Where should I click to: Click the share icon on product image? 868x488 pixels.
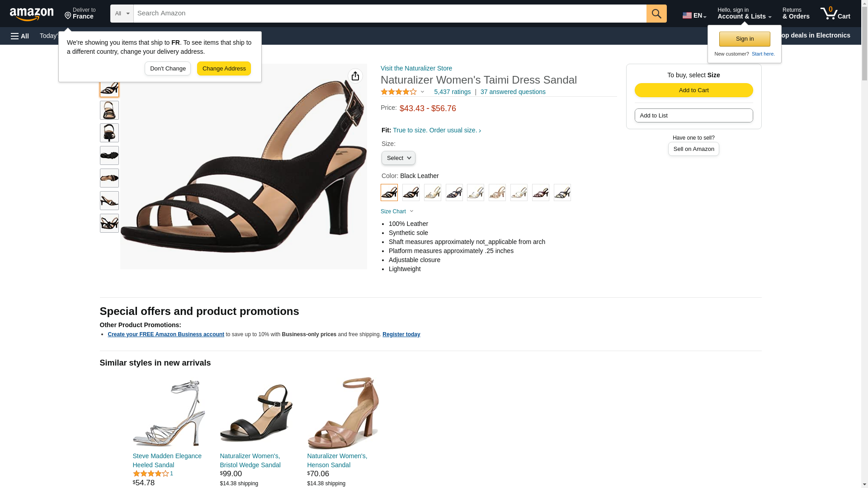pos(355,76)
